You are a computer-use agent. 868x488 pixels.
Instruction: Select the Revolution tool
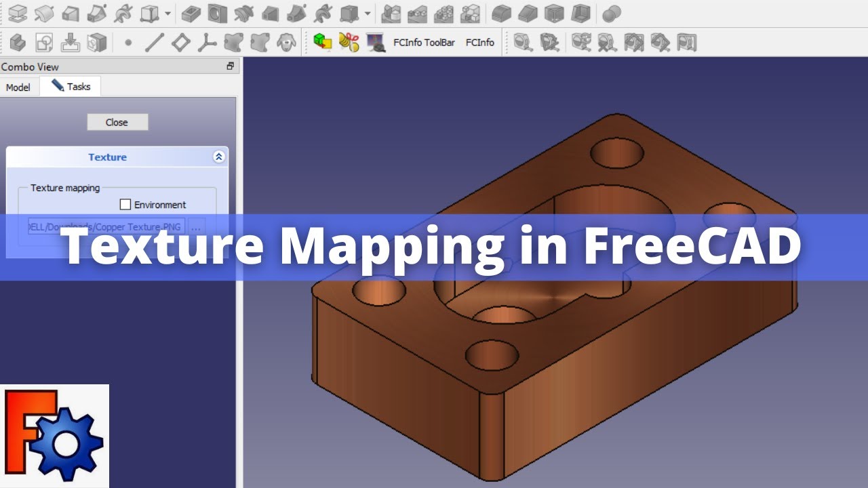click(x=44, y=13)
